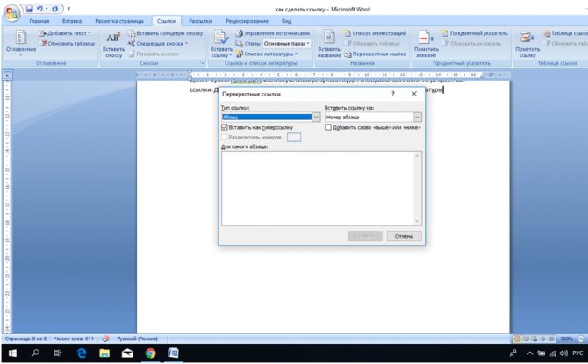This screenshot has height=364, width=588.
Task: Click Добавить текст in Оглавление group
Action: 64,33
